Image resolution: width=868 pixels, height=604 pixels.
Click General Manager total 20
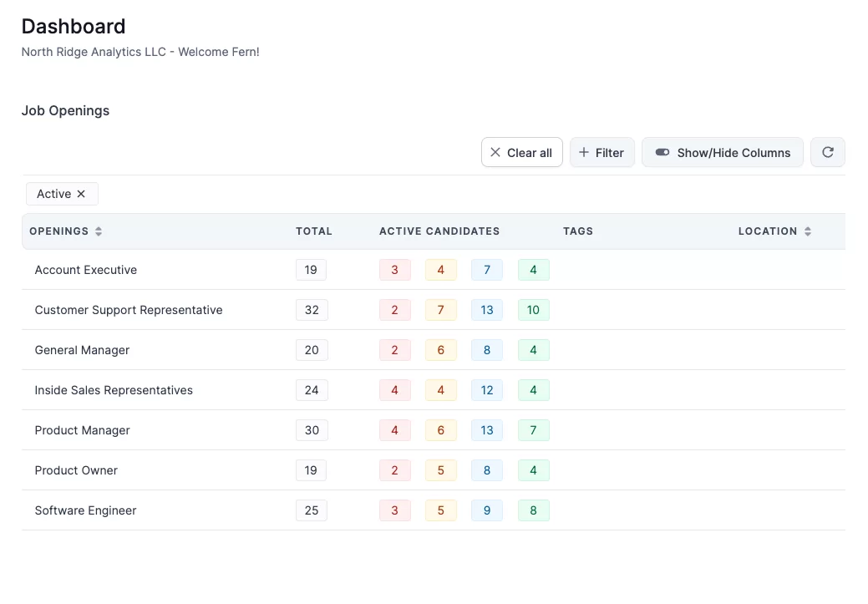tap(312, 350)
